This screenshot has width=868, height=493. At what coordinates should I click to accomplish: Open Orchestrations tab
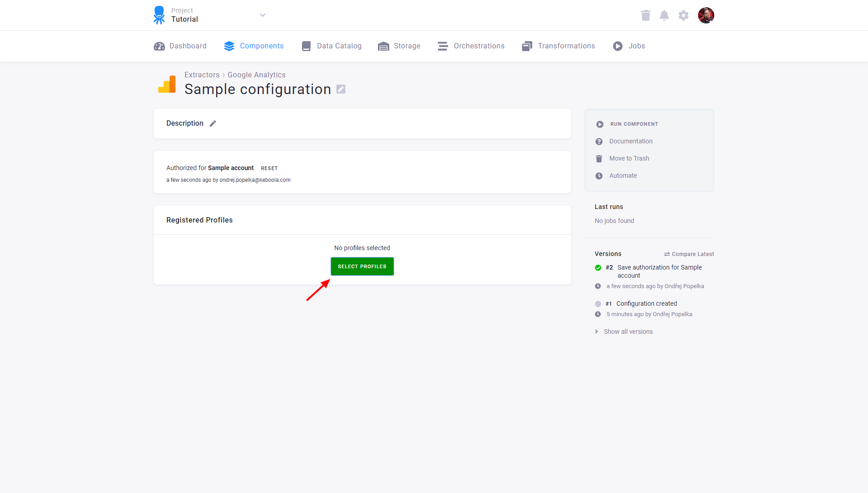(x=471, y=46)
